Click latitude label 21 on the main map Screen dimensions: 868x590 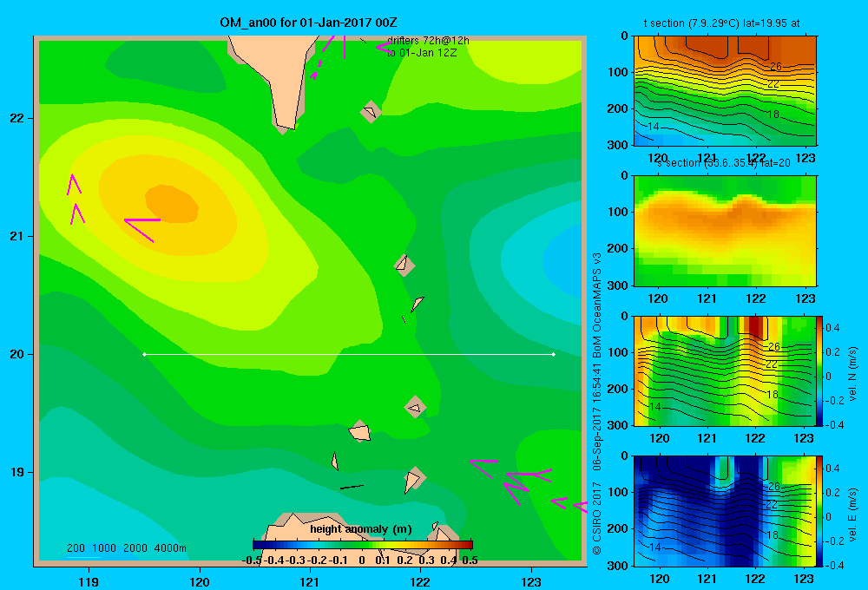tap(17, 236)
